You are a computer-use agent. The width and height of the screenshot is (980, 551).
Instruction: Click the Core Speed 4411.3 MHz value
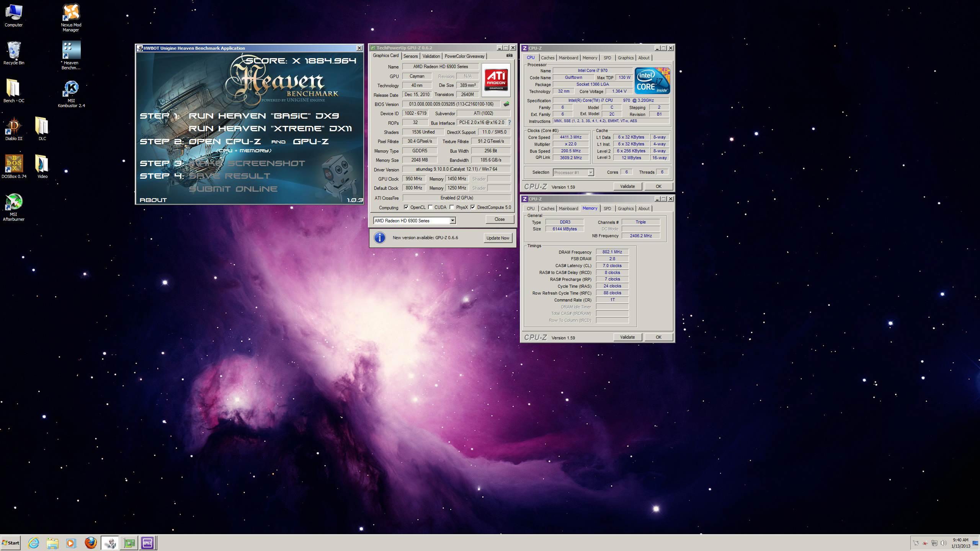click(x=570, y=137)
